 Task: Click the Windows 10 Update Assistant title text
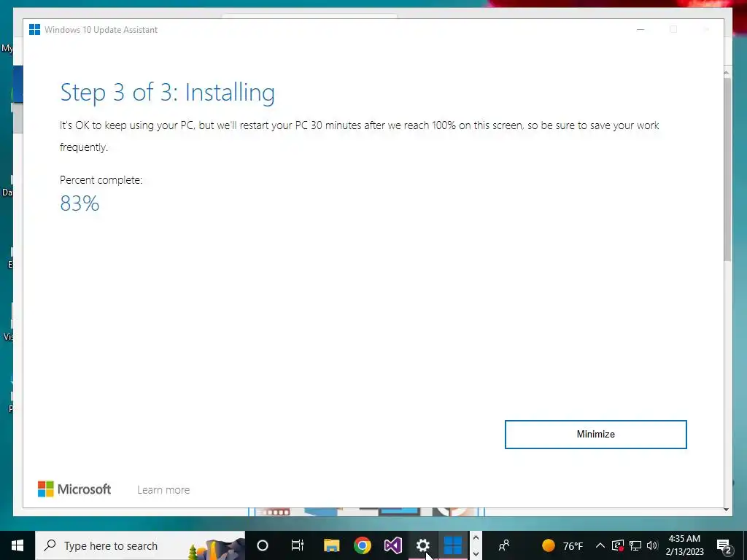[101, 29]
